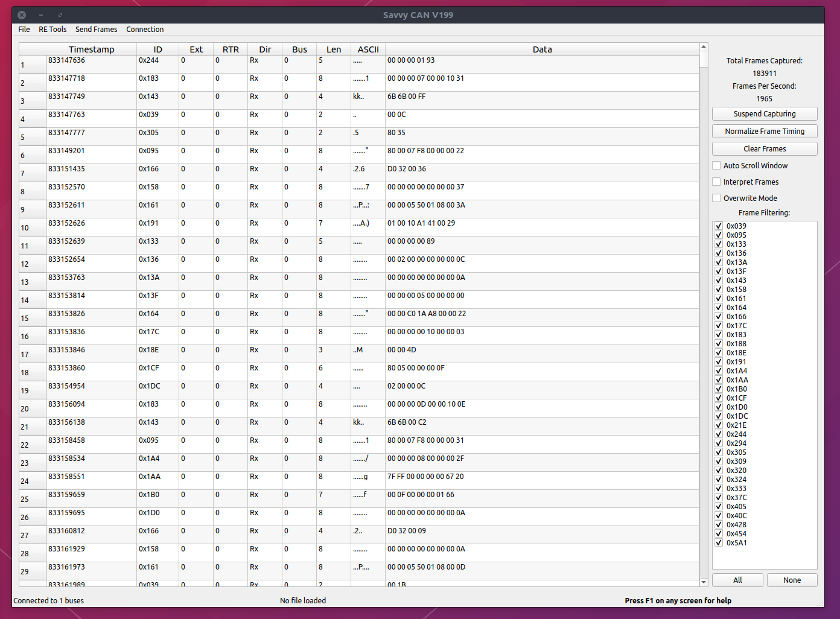Screen dimensions: 840x619
Task: Click All to select every frame filter
Action: (x=737, y=580)
